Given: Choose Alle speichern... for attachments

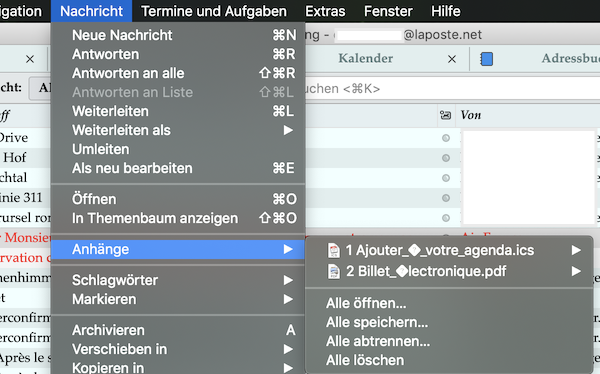Looking at the screenshot, I should pos(449,322).
